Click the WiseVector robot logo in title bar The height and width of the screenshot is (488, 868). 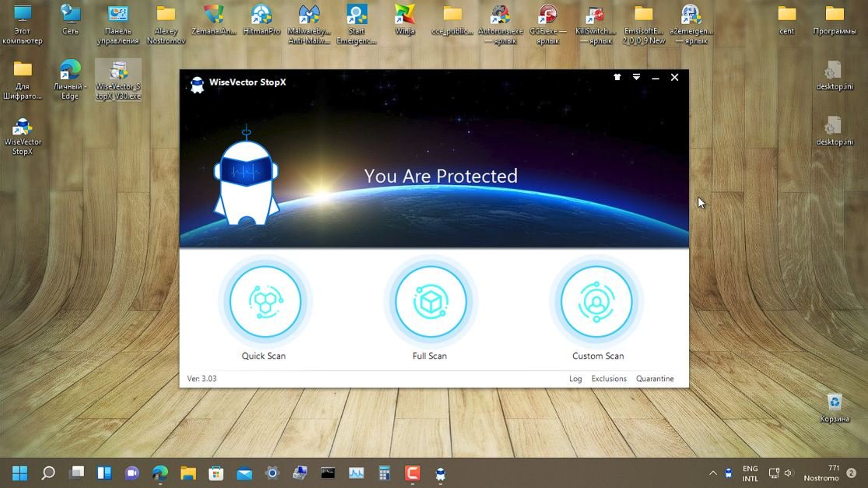point(197,84)
